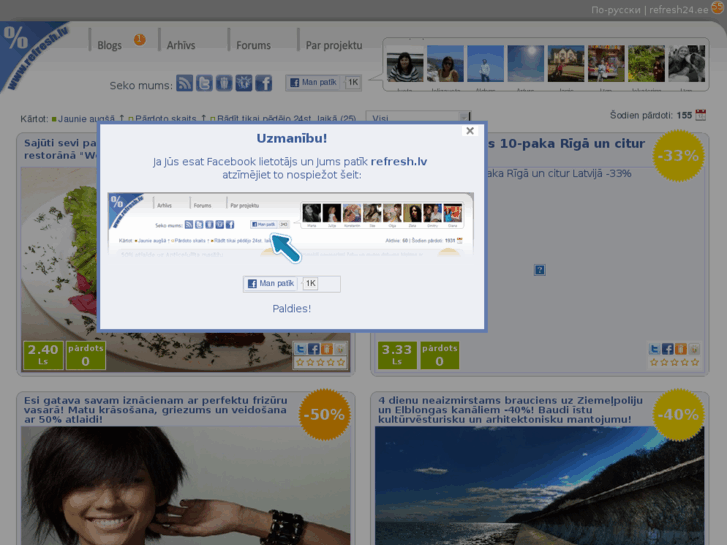Screen dimensions: 727x545
Task: Rate the 3.33 Ls deal five stars
Action: [x=695, y=362]
